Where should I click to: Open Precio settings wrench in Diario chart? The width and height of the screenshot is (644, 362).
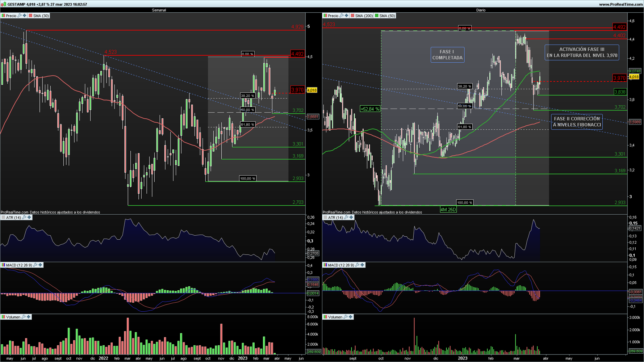tap(342, 16)
